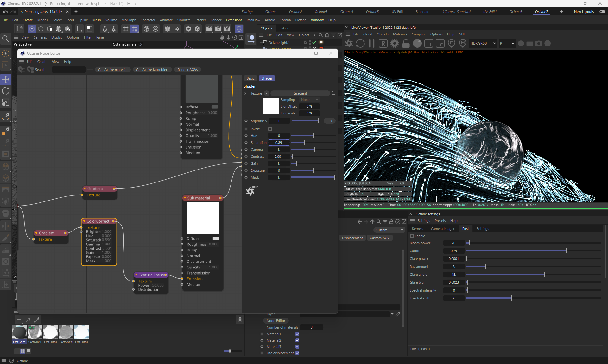Pause rendering in Live Viewer
The height and width of the screenshot is (364, 608).
click(372, 43)
